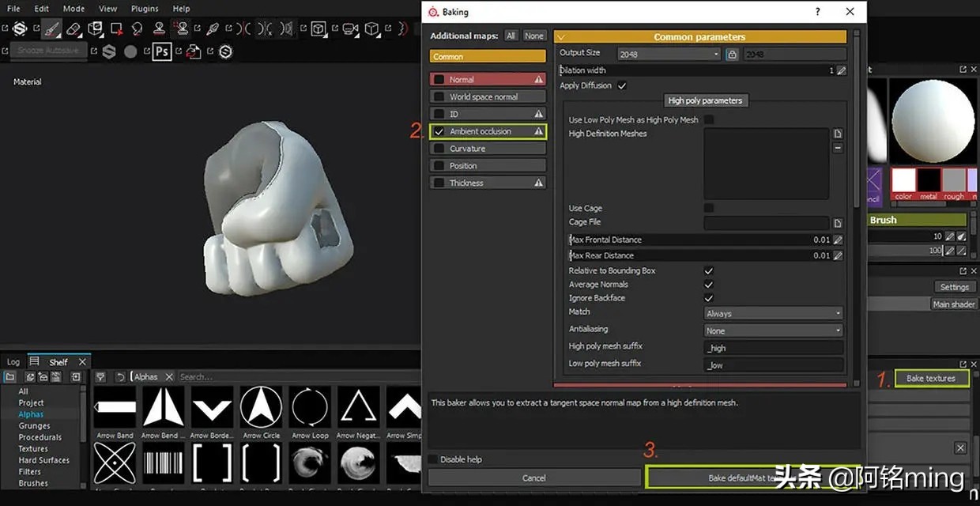Click the 3D-Coat logo icon in the toolbar

[20, 28]
